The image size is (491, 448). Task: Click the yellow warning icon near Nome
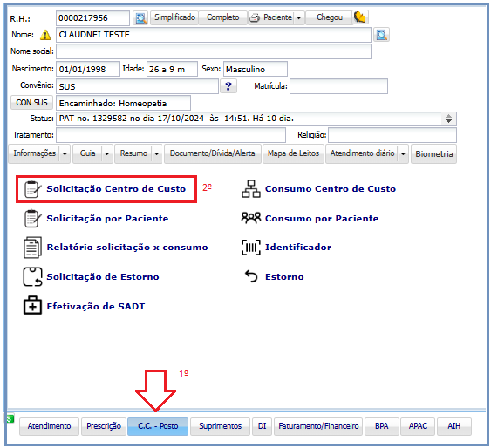(45, 35)
